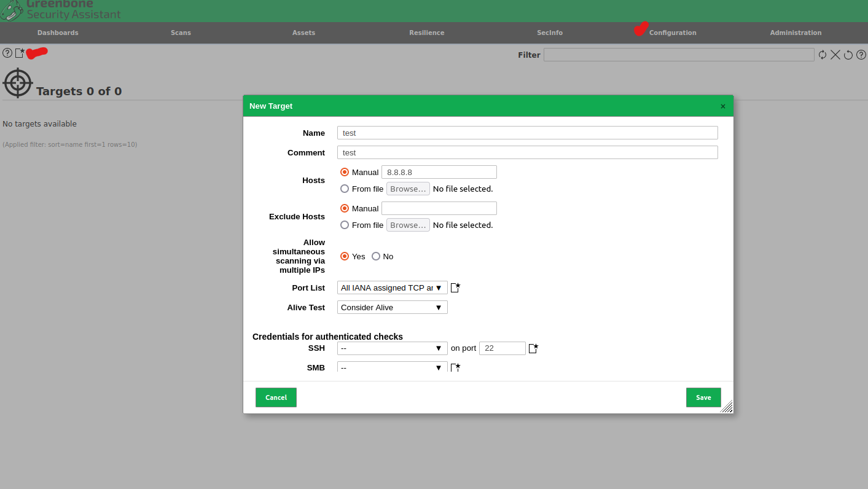This screenshot has height=489, width=868.
Task: Click the reset filter to default icon
Action: coord(848,55)
